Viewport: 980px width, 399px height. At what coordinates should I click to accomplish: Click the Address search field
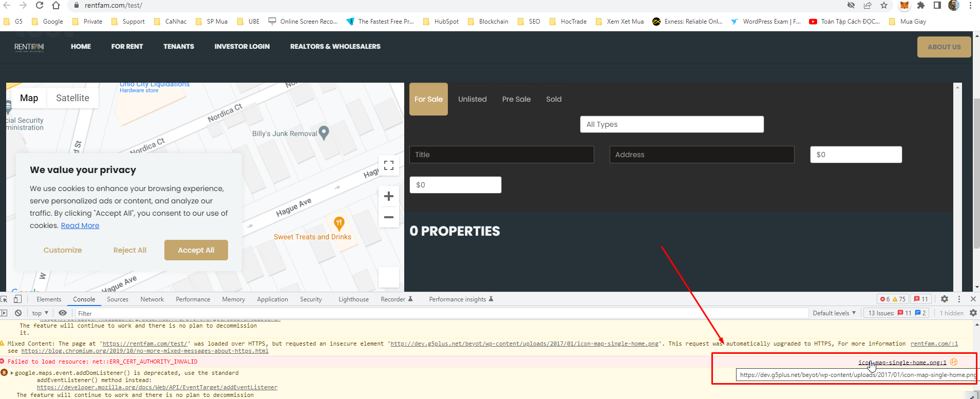click(x=702, y=155)
